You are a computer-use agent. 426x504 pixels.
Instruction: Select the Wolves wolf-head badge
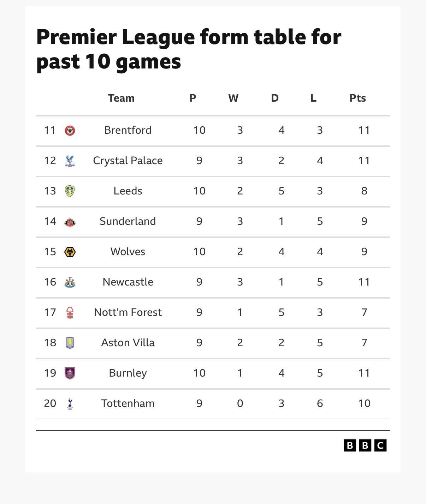point(70,252)
